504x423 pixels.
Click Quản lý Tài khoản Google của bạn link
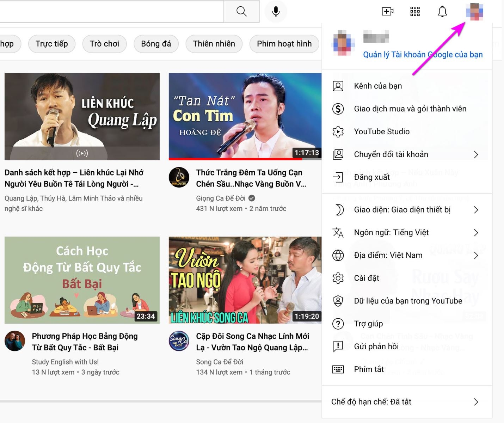coord(423,54)
